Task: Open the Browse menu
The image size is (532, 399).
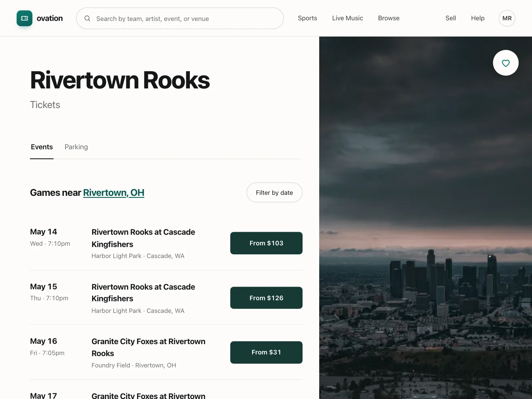Action: [389, 18]
